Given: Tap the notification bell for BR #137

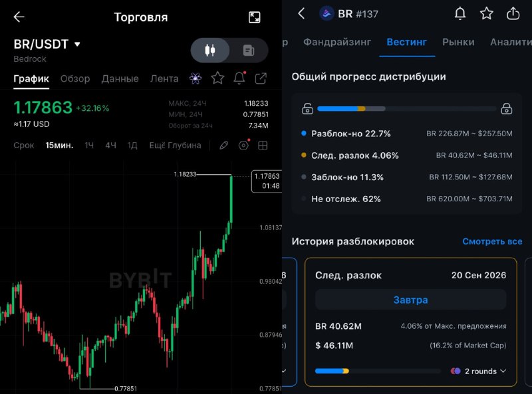Looking at the screenshot, I should [460, 13].
